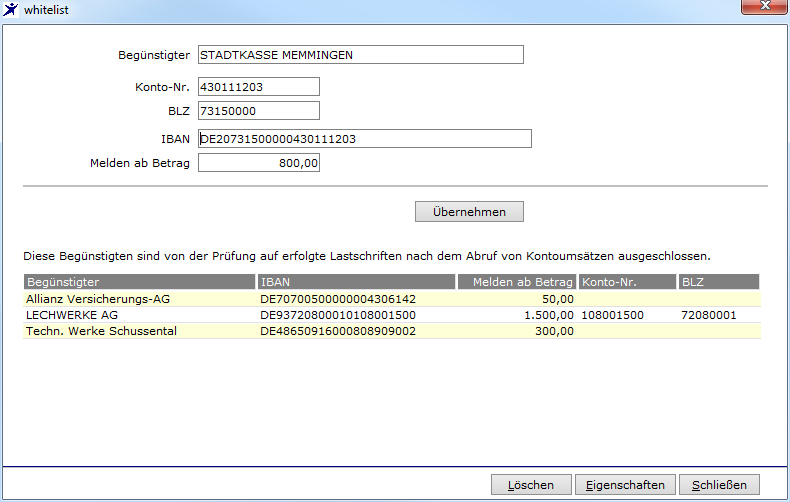The image size is (790, 502).
Task: Open Eigenschaften properties button
Action: pyautogui.click(x=625, y=485)
